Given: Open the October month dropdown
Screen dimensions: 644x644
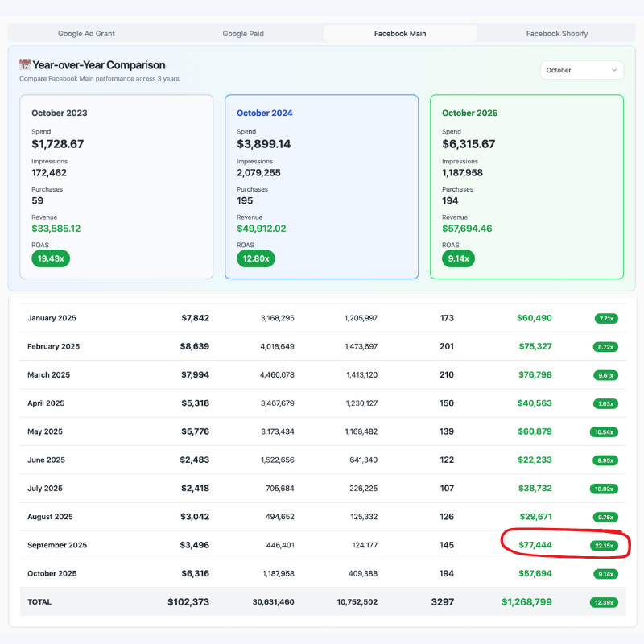Looking at the screenshot, I should (582, 70).
